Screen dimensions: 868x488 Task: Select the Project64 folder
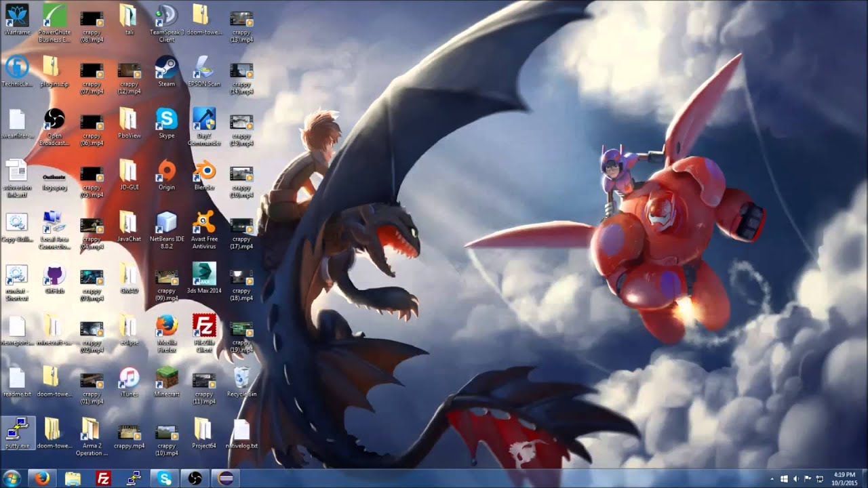click(x=204, y=434)
